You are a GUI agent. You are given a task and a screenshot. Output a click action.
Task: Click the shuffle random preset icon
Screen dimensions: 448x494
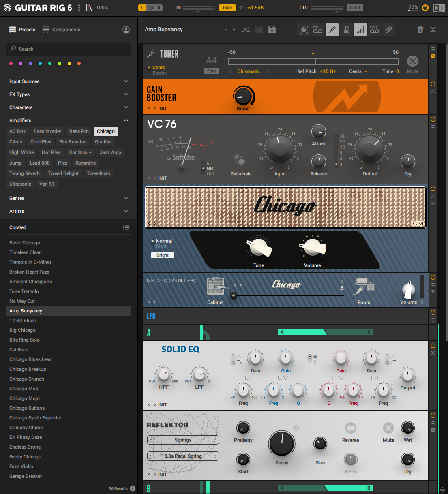[246, 30]
